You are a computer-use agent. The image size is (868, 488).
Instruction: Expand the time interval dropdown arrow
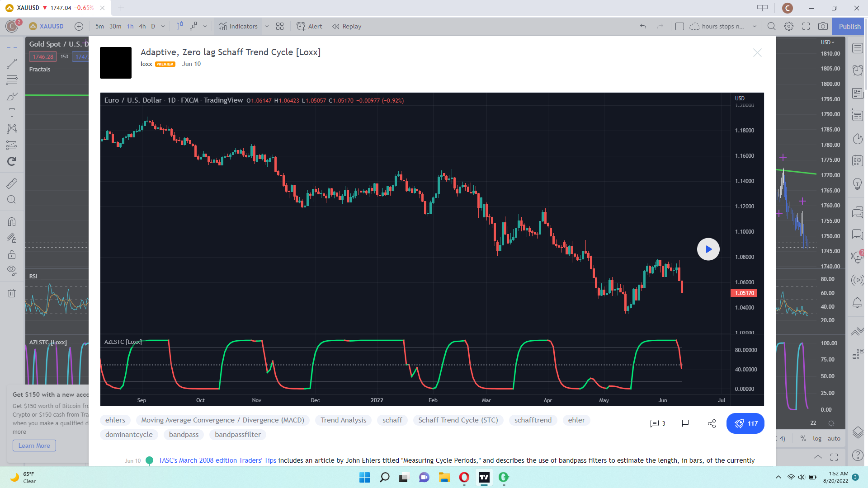[x=163, y=26]
